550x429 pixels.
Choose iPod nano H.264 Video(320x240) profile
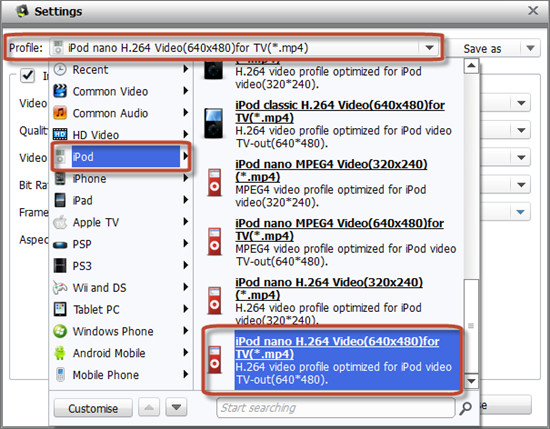pyautogui.click(x=330, y=301)
